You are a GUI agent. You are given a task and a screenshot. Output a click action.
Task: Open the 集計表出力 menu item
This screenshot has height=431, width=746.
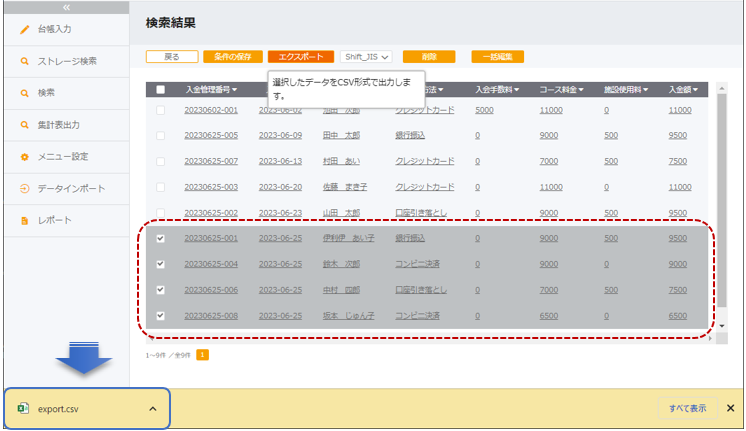(67, 125)
